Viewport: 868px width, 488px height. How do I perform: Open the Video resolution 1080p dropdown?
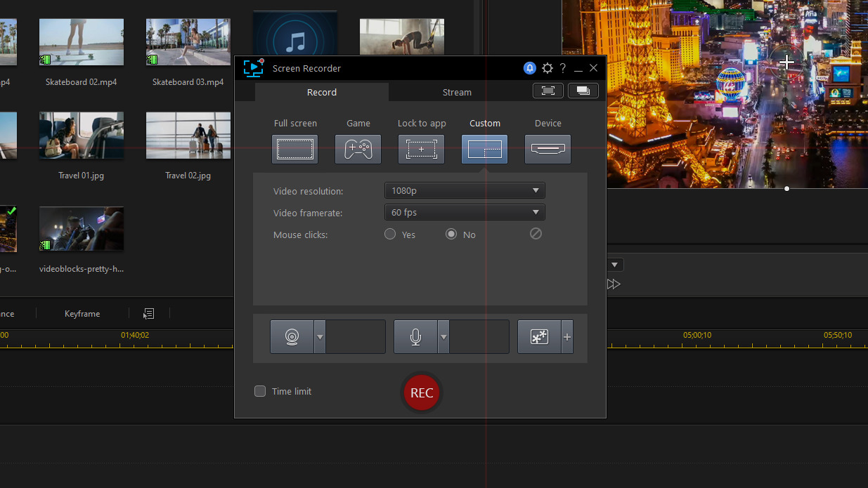pos(464,190)
